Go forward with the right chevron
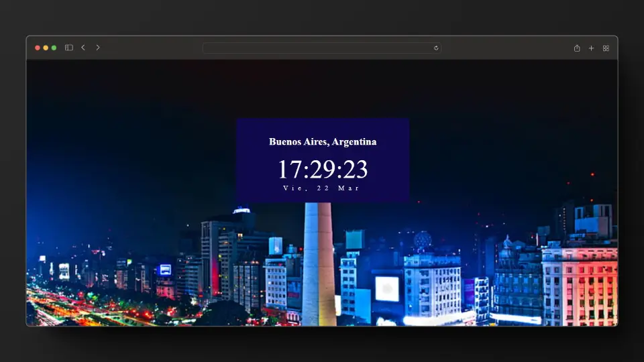 (x=98, y=48)
